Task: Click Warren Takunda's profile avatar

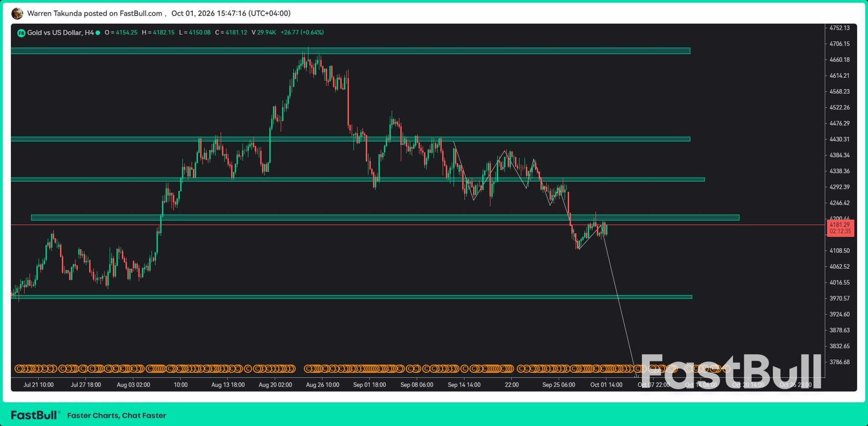Action: click(17, 14)
